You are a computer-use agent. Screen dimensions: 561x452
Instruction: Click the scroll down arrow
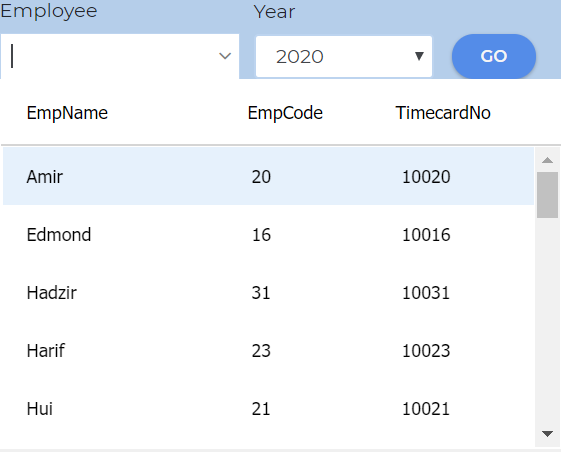[547, 434]
